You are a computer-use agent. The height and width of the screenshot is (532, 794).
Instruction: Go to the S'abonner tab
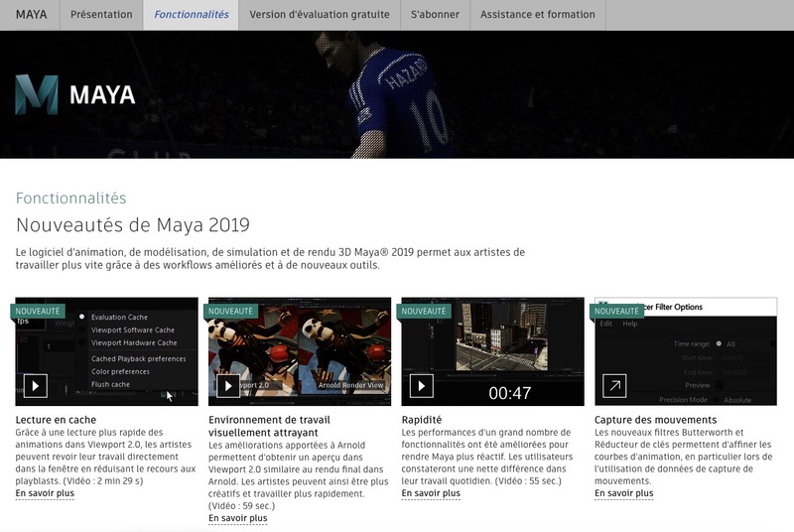click(x=435, y=15)
